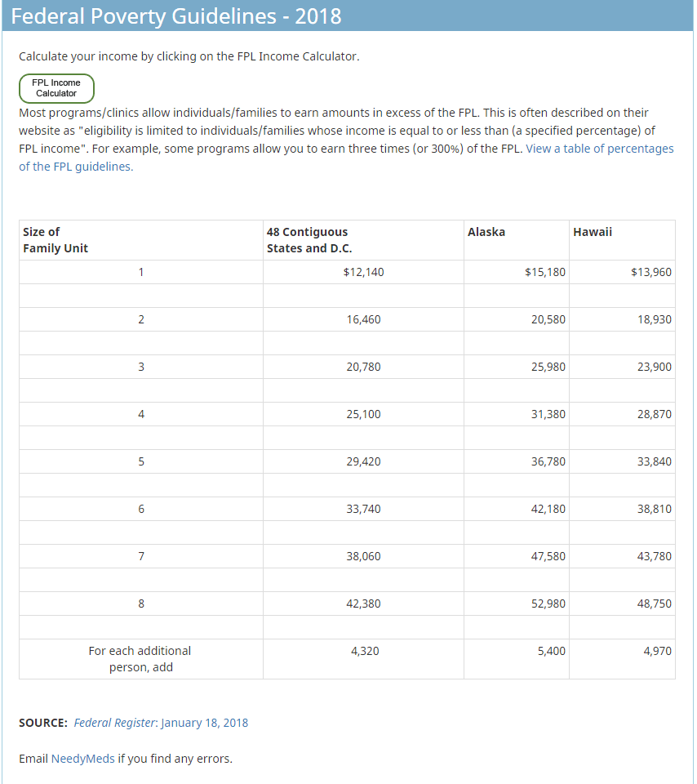The width and height of the screenshot is (697, 784).
Task: Click the SOURCE label text
Action: (x=43, y=723)
